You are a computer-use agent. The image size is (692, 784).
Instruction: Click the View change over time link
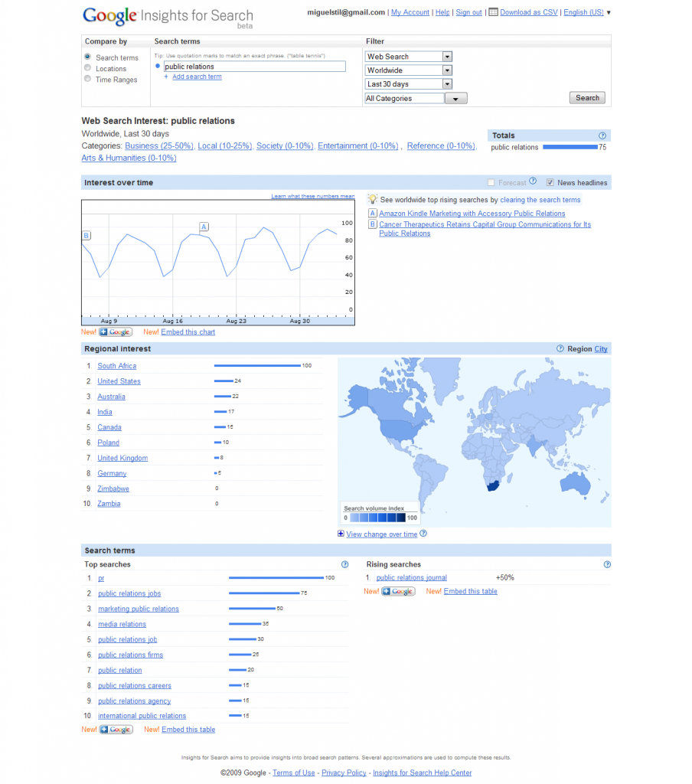pos(381,534)
